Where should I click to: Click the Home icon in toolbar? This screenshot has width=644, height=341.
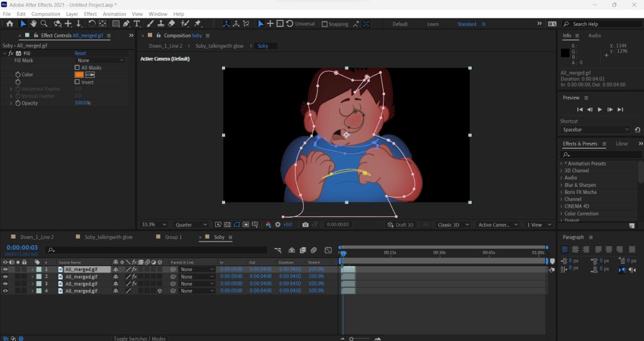pyautogui.click(x=9, y=24)
